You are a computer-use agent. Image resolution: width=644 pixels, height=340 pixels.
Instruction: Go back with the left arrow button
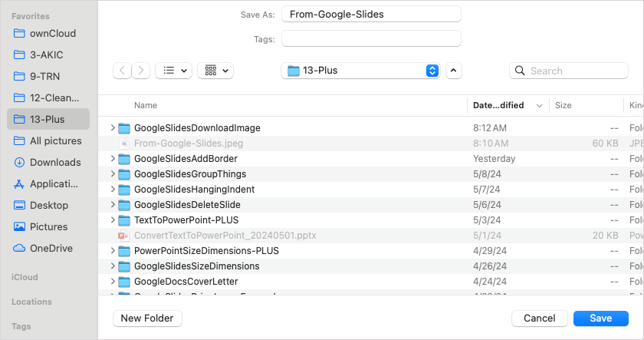123,71
